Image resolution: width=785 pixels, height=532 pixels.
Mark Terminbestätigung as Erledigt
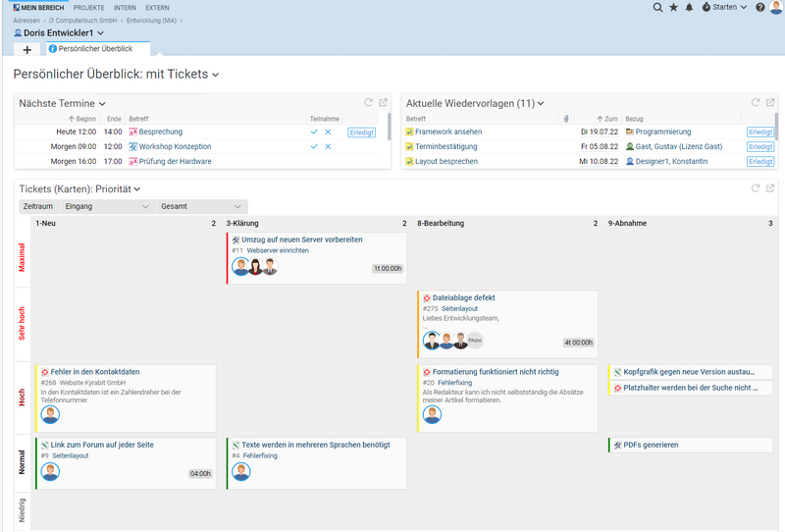[760, 147]
